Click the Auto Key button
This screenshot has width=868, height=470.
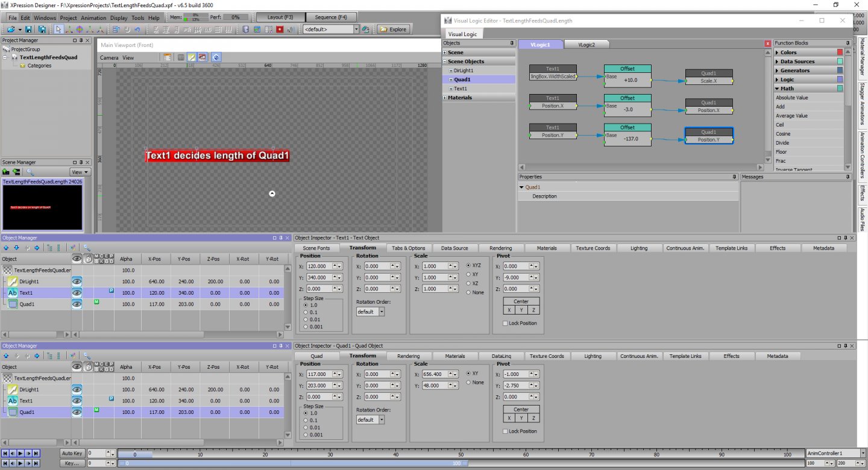pos(72,453)
